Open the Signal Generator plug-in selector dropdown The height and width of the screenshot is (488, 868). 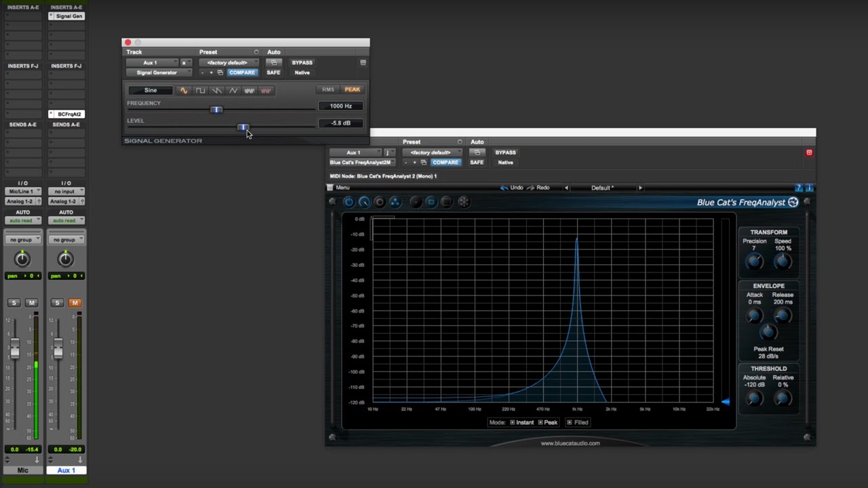(x=158, y=73)
